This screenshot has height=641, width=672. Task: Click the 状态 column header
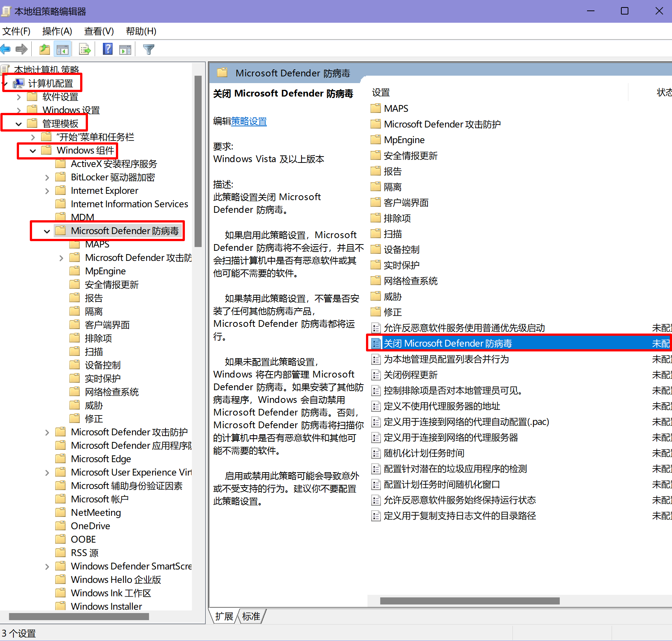click(664, 92)
